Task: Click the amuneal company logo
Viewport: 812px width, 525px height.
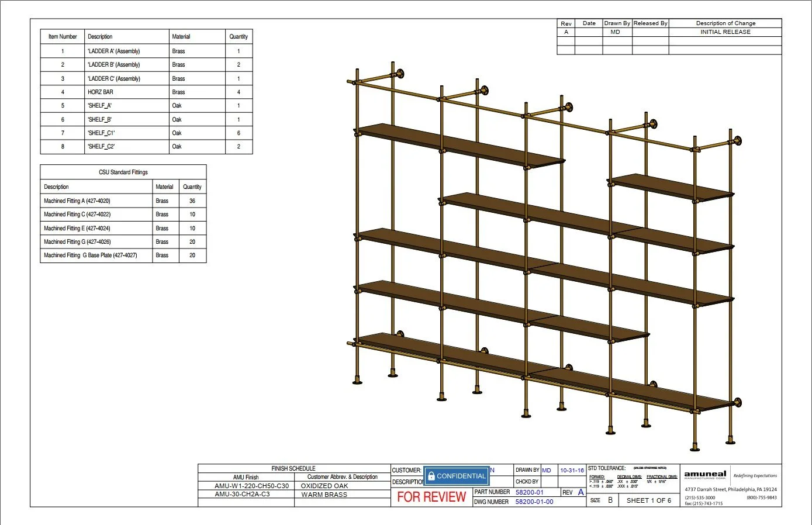Action: point(705,475)
